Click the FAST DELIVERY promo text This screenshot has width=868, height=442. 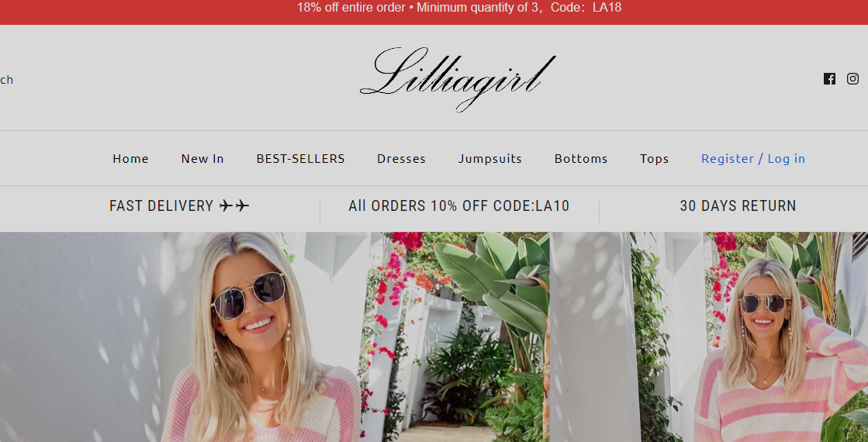(x=161, y=205)
